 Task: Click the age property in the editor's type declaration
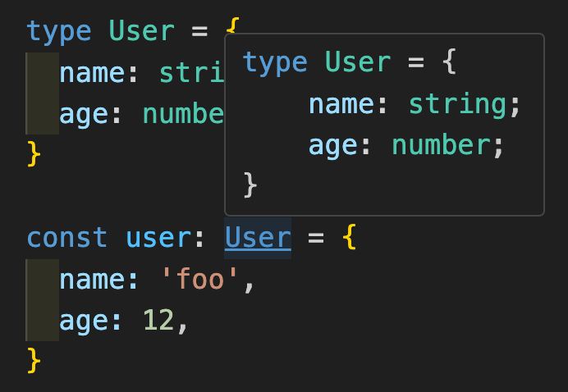(x=84, y=114)
